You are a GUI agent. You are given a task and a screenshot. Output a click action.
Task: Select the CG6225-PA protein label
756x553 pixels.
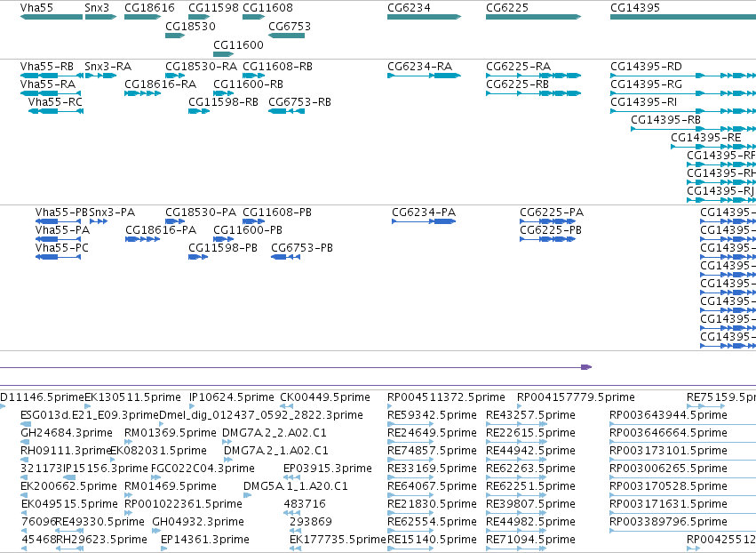(x=552, y=212)
